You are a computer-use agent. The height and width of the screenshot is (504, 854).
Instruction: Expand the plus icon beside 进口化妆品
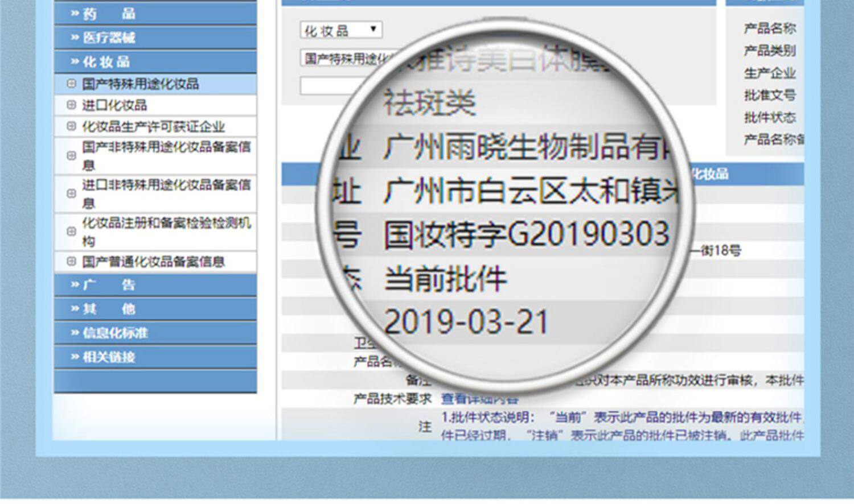(x=71, y=105)
